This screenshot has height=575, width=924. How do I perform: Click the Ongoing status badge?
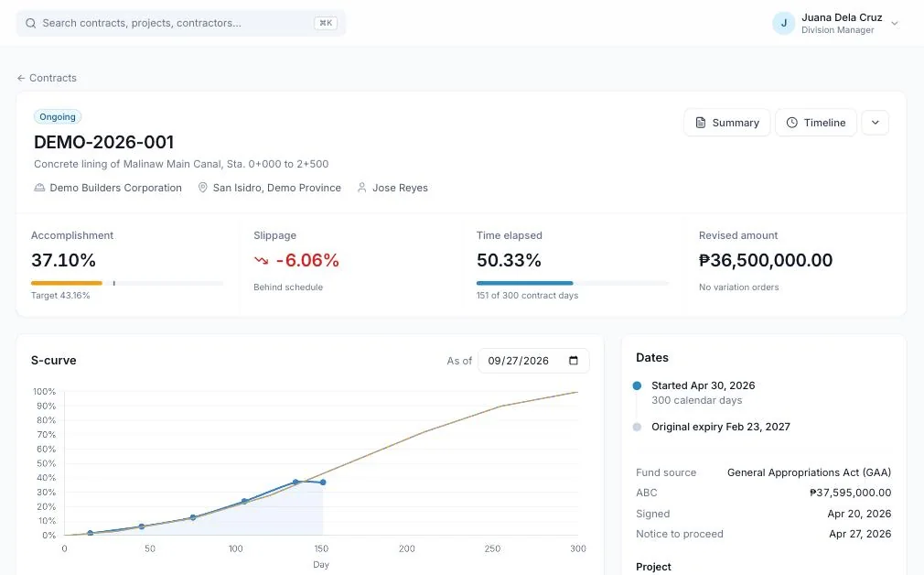(x=58, y=117)
